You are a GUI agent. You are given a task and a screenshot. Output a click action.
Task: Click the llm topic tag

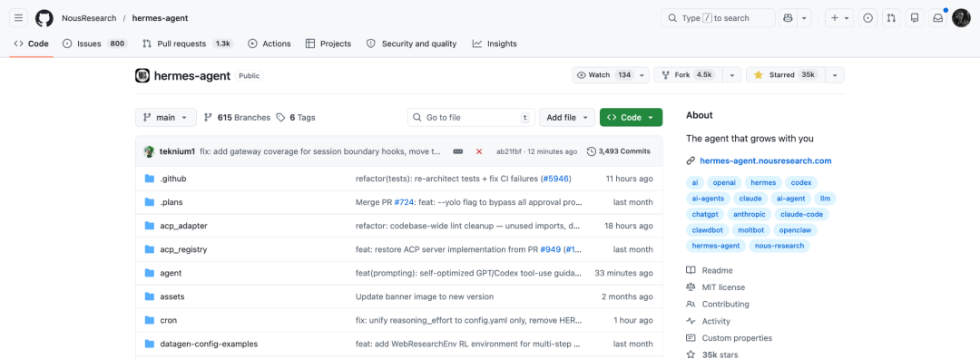coord(826,199)
